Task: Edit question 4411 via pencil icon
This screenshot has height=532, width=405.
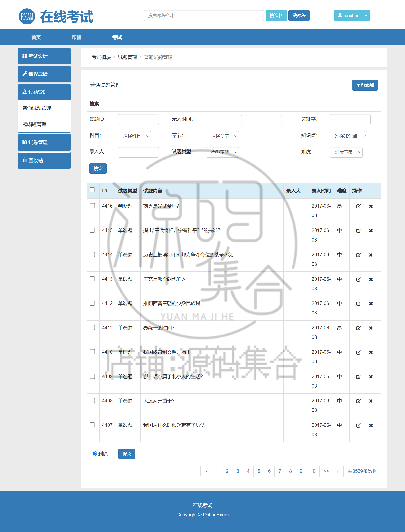Action: (358, 328)
